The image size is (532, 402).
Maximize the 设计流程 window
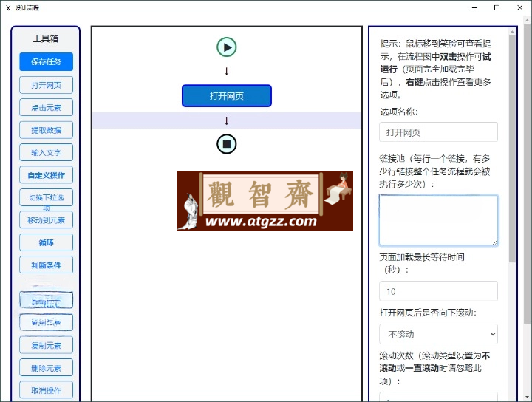coord(497,8)
